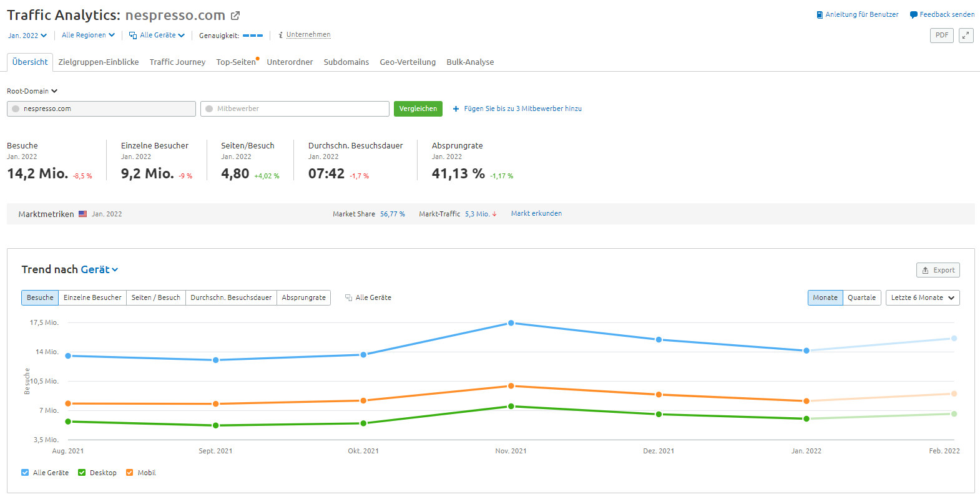Open the Alle Regionen dropdown

pos(88,35)
